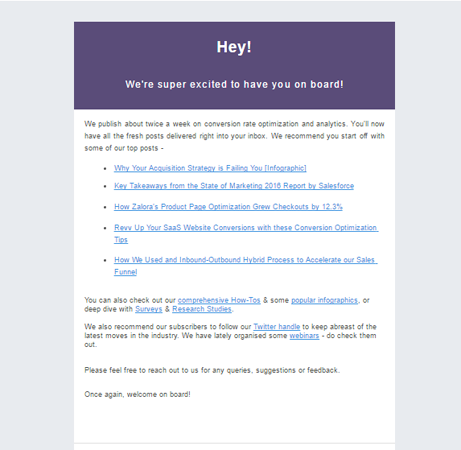The width and height of the screenshot is (461, 450).
Task: Visit the comprehensive How-Tos link
Action: pos(219,300)
